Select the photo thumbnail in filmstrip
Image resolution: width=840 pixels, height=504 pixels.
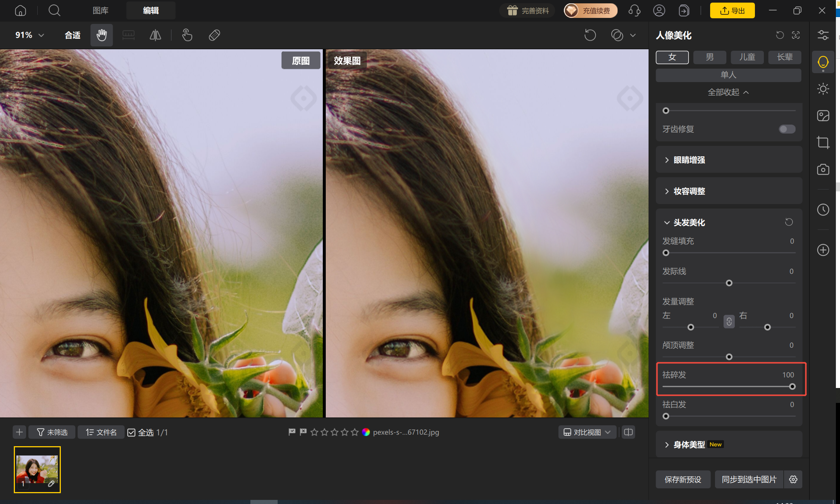[x=37, y=470]
